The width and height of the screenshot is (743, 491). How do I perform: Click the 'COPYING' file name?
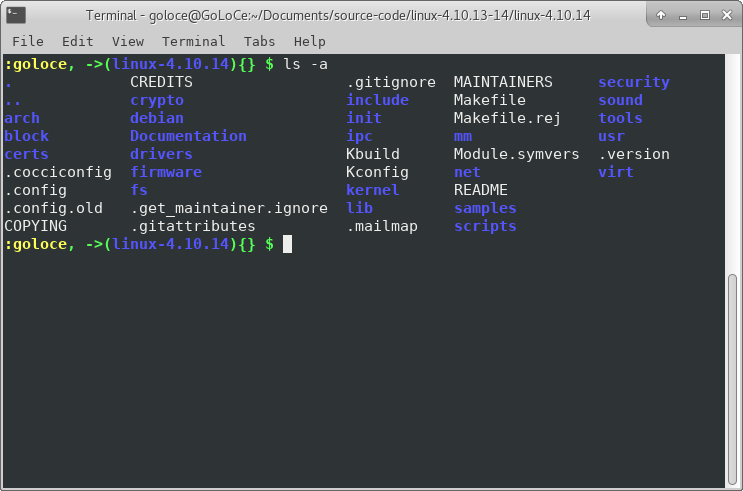coord(36,226)
